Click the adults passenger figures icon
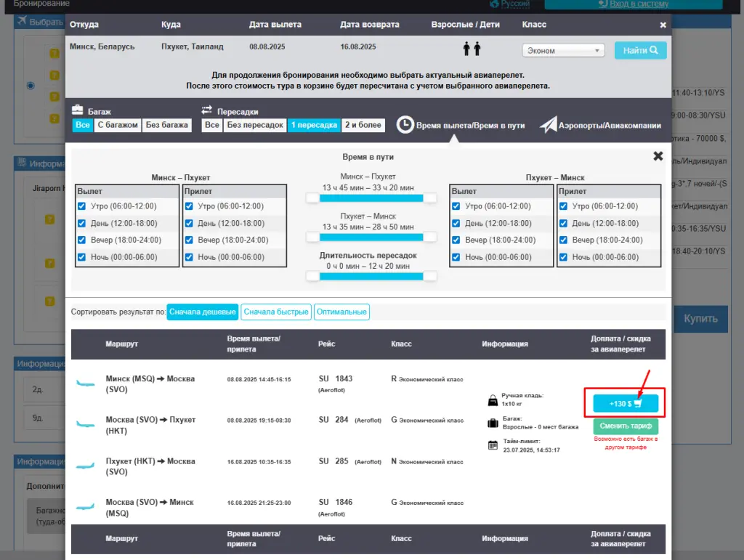Image resolution: width=744 pixels, height=560 pixels. 472,49
